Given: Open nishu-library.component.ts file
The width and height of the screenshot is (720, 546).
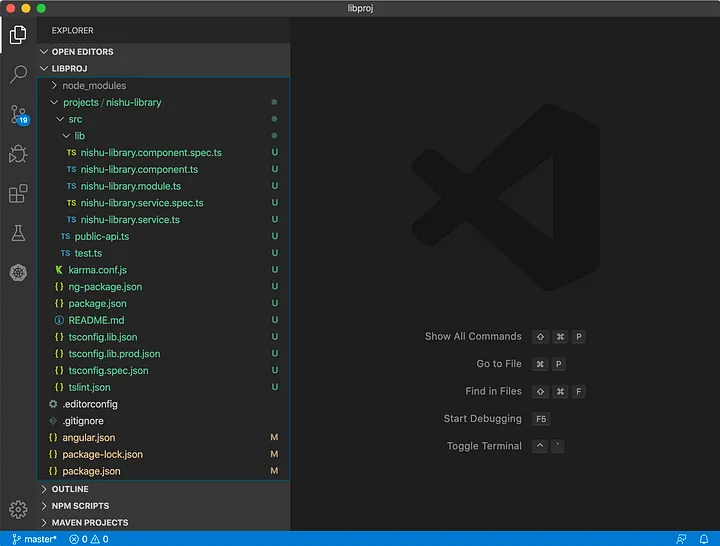Looking at the screenshot, I should click(x=139, y=170).
